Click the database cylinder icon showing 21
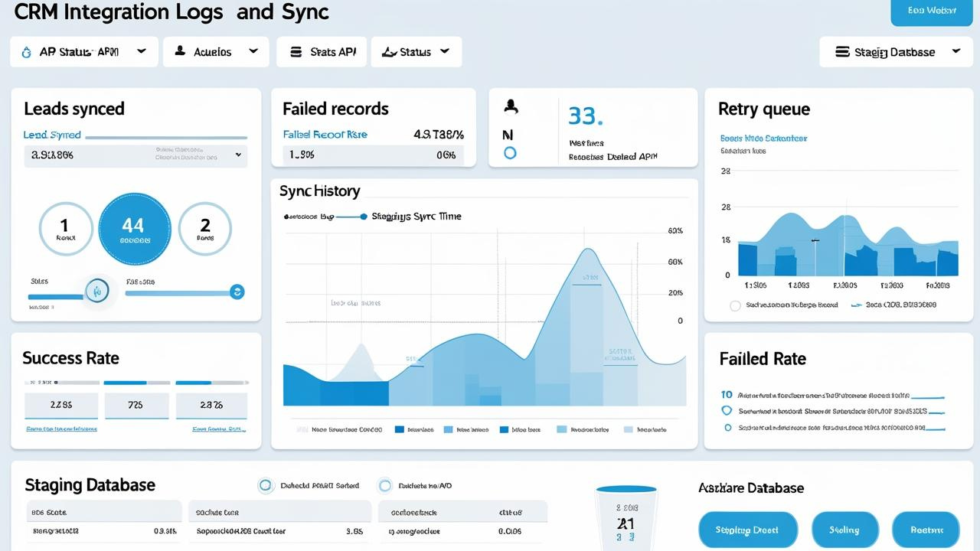 pyautogui.click(x=626, y=517)
